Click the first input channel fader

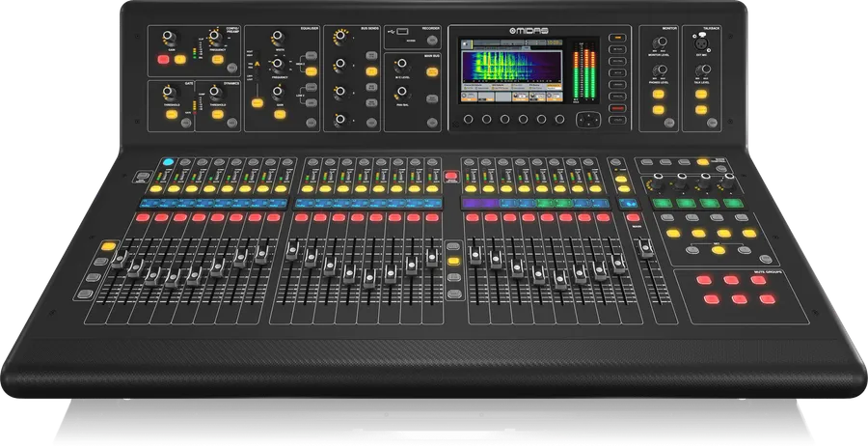[119, 260]
